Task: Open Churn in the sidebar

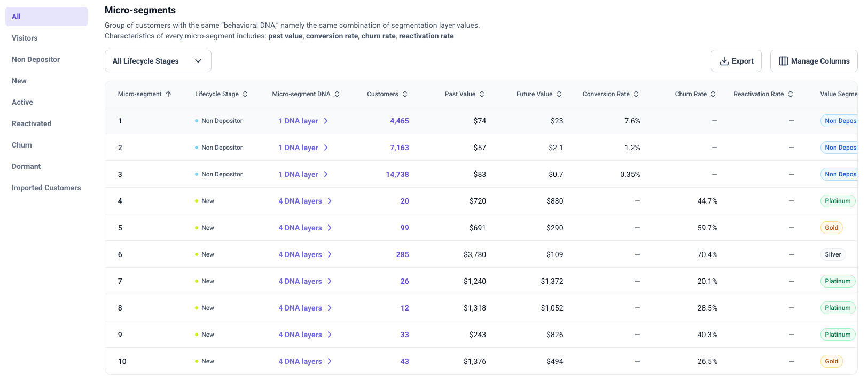Action: coord(46,145)
